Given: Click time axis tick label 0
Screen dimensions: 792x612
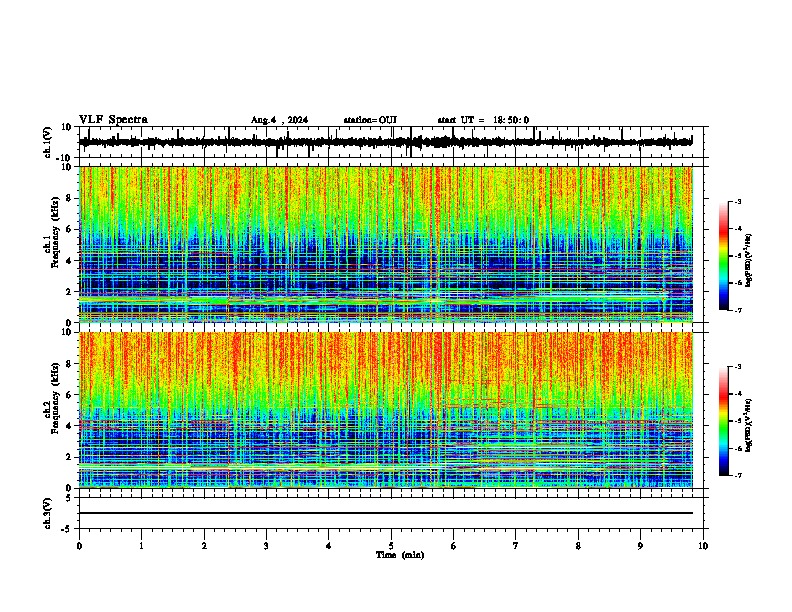Looking at the screenshot, I should pyautogui.click(x=79, y=546).
